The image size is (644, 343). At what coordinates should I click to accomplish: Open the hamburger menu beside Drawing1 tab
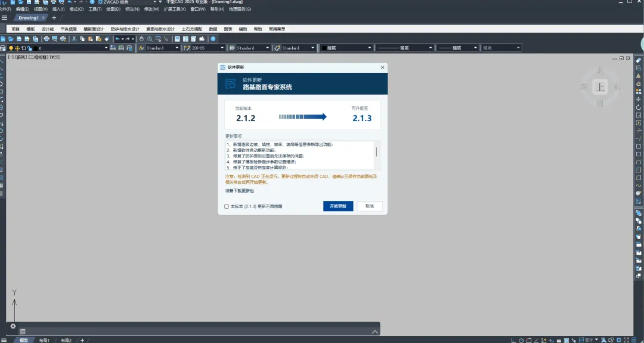click(5, 18)
